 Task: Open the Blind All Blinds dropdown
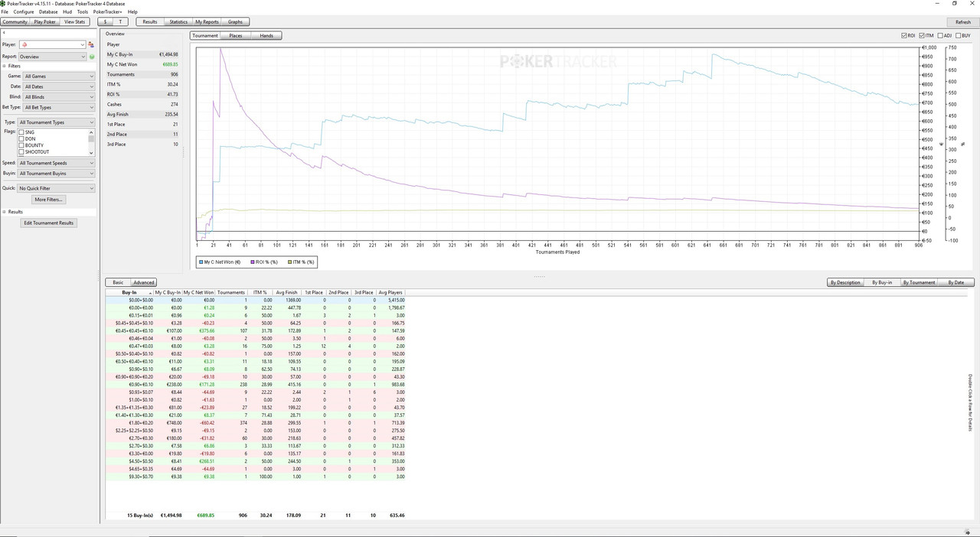[59, 97]
